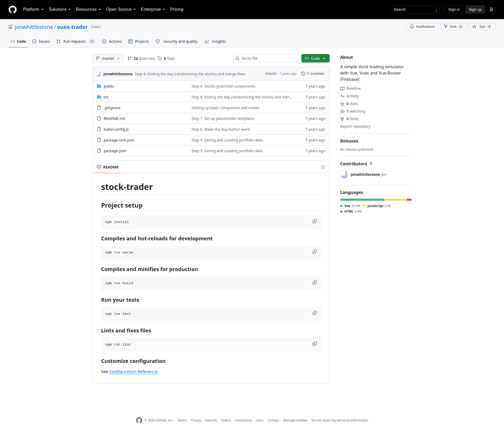Open the Solutions dropdown menu

click(60, 9)
